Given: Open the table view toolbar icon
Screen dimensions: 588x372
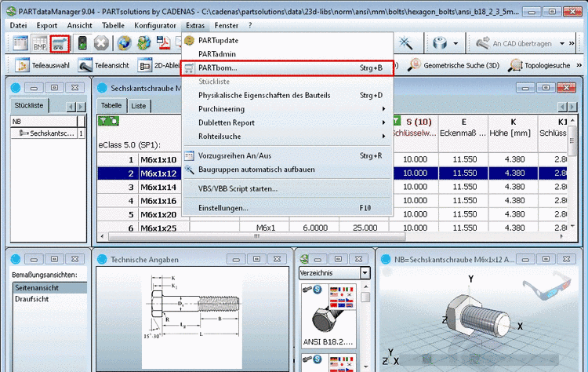Looking at the screenshot, I should click(20, 43).
